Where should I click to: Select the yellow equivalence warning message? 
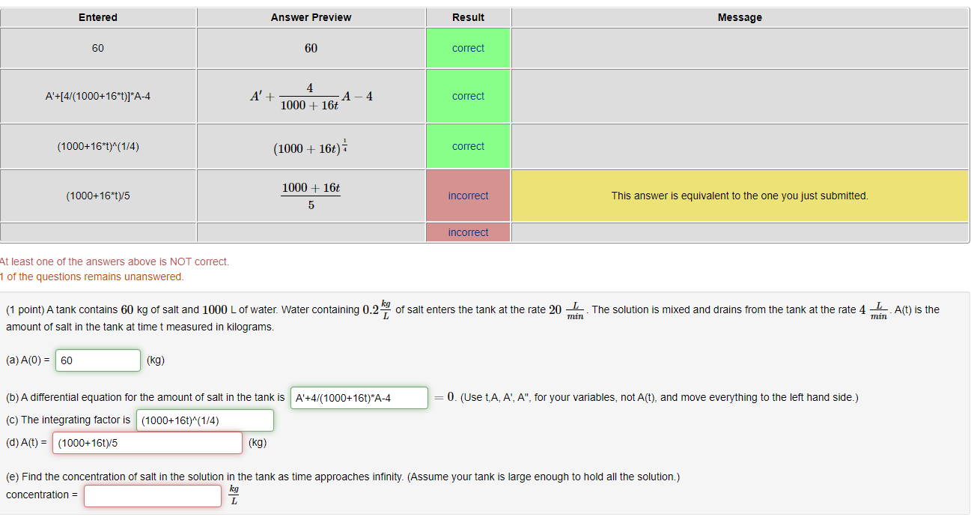(739, 196)
